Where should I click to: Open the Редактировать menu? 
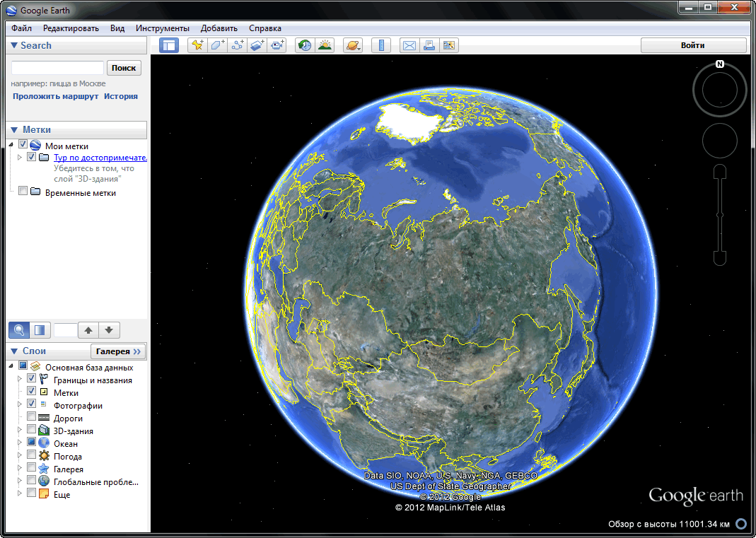[71, 28]
